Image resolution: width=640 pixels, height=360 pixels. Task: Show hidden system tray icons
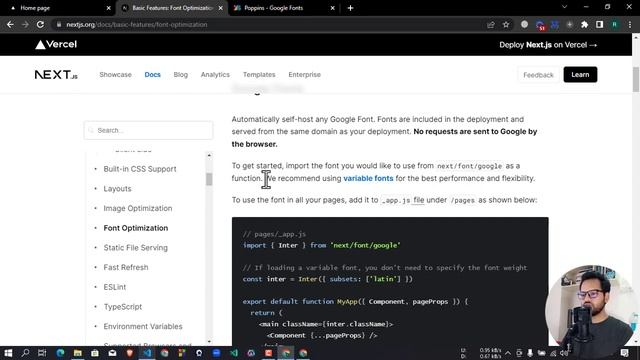[x=508, y=353]
